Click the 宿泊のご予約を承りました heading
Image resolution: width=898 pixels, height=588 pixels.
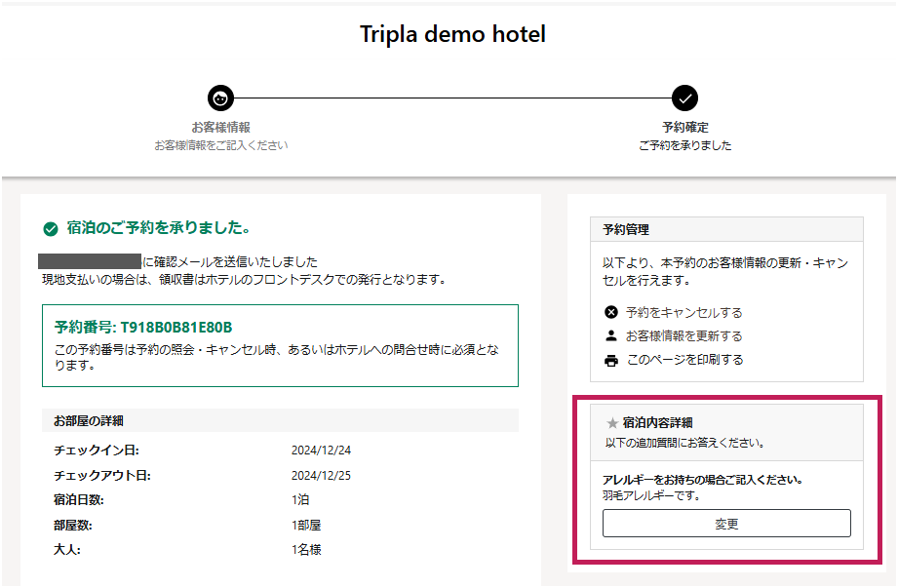point(159,228)
